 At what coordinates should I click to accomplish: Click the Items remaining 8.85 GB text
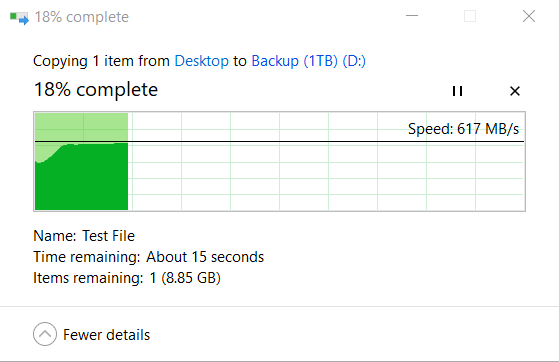point(185,278)
